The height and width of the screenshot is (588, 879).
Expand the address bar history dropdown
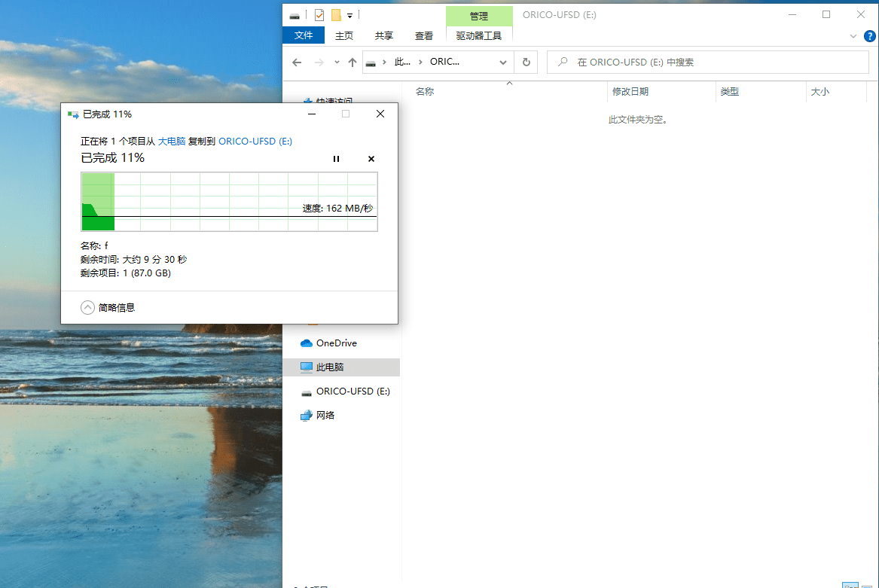tap(503, 62)
